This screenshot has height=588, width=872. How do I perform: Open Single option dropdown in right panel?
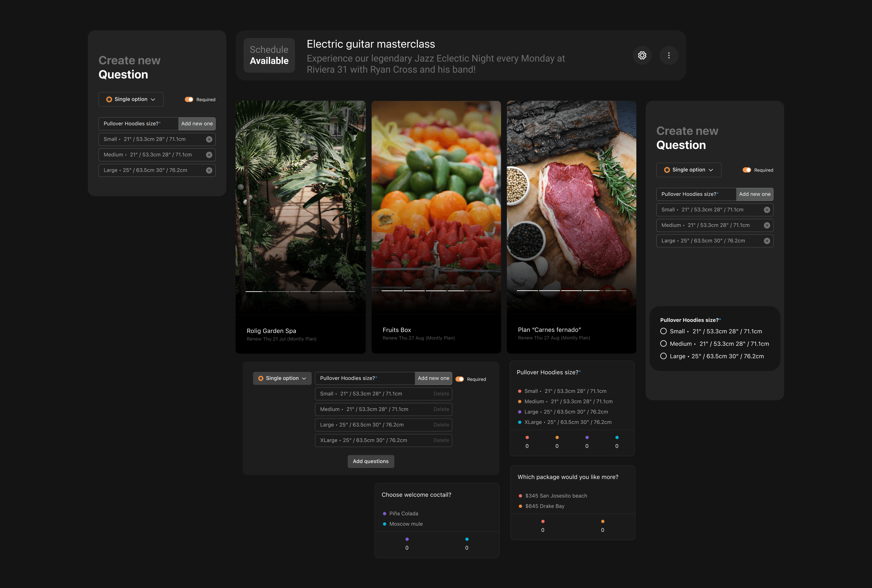pos(689,170)
